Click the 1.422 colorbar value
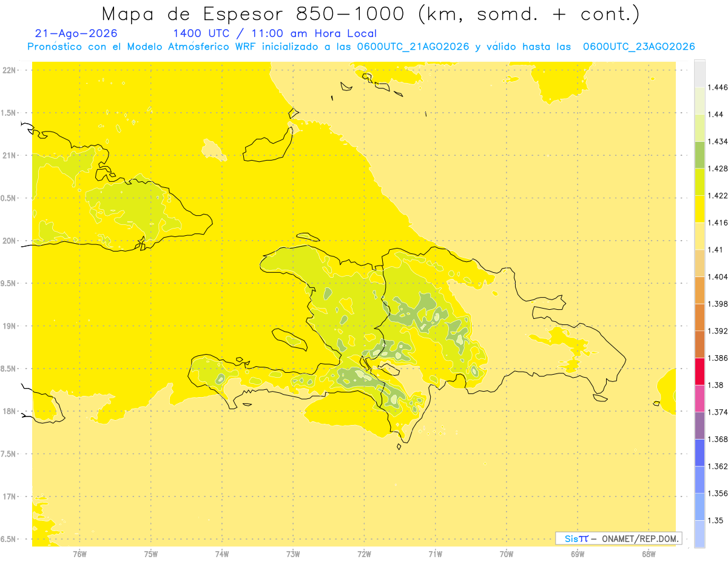The image size is (728, 562). (x=717, y=195)
